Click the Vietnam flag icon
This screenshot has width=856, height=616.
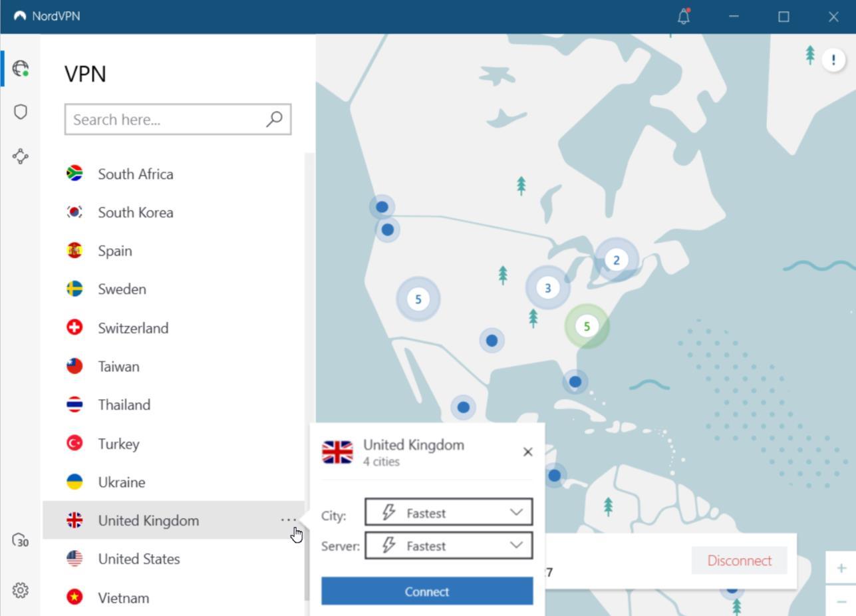coord(74,597)
